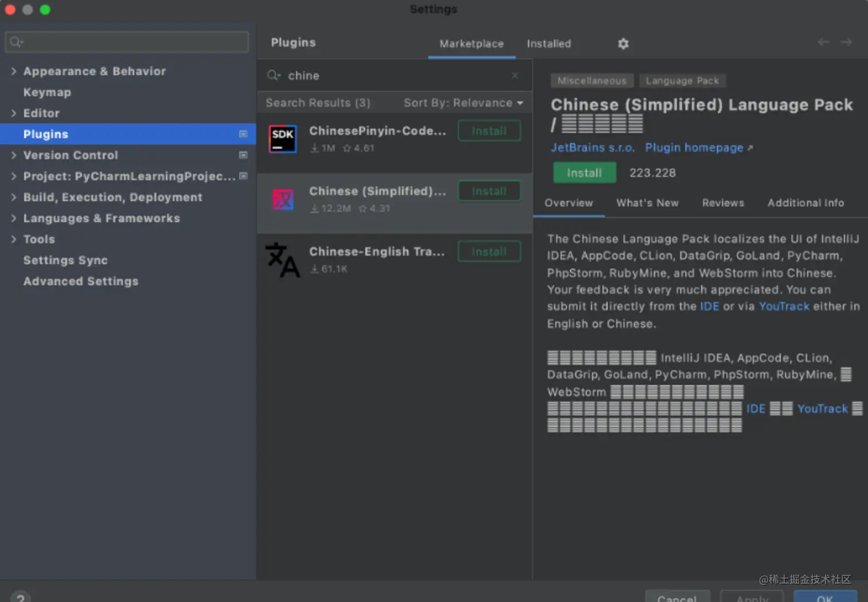
Task: Click the project-level marker beside Plugins
Action: (243, 134)
